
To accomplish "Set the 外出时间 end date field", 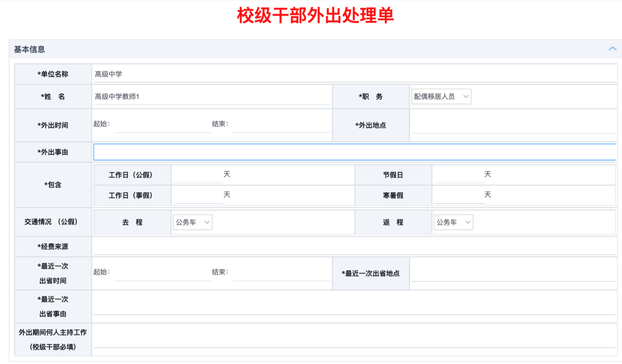I will pyautogui.click(x=281, y=125).
